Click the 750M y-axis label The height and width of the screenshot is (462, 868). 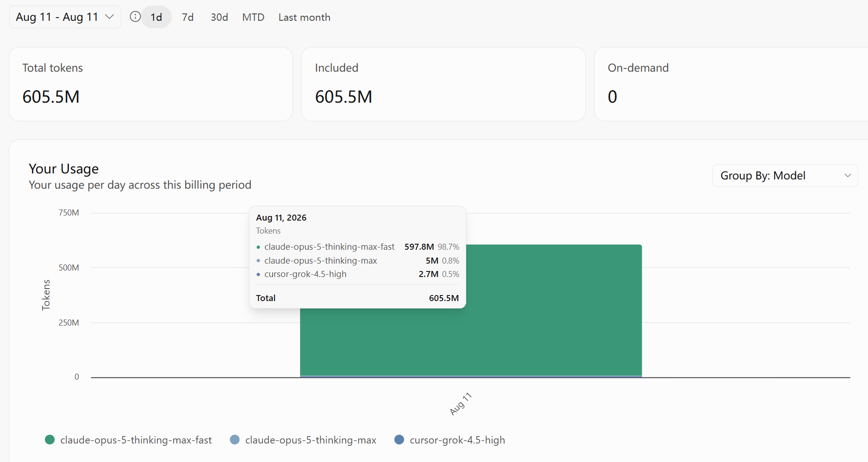pos(69,213)
